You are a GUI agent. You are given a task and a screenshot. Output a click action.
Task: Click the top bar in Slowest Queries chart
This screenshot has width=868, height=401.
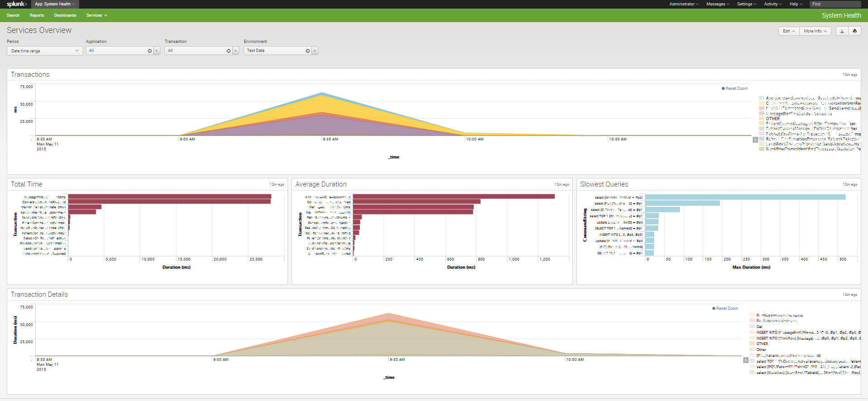745,197
